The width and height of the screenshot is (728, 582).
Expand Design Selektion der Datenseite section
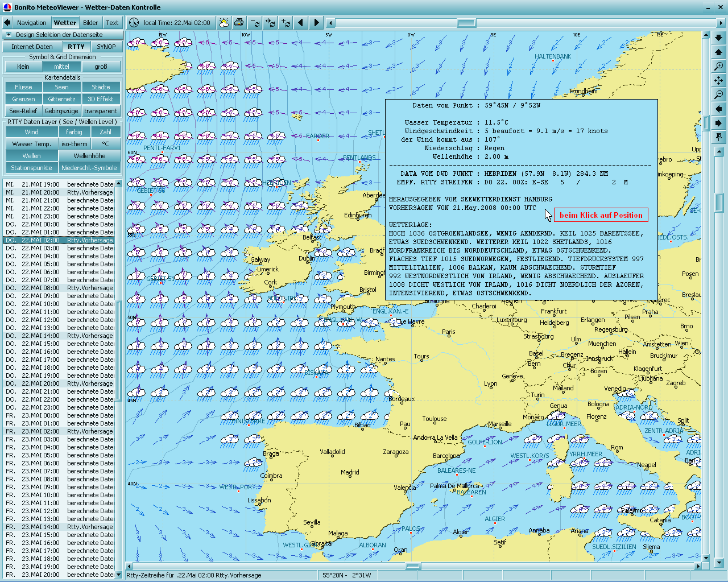[x=9, y=35]
